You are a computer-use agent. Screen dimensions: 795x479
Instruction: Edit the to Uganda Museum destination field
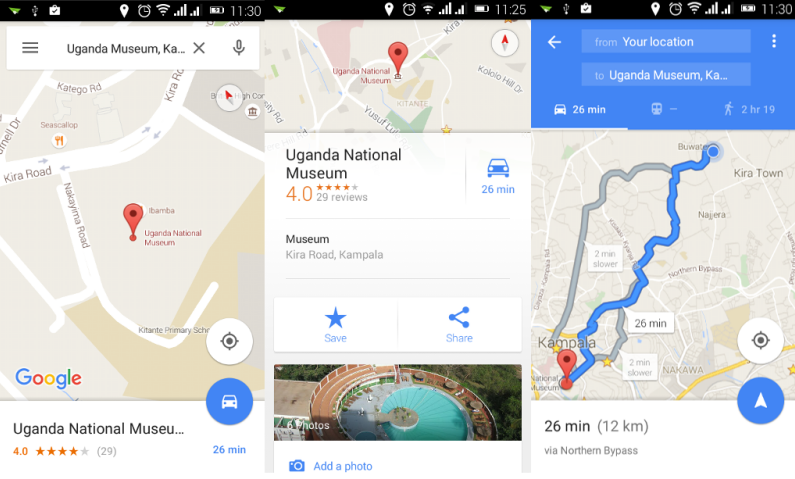point(666,75)
